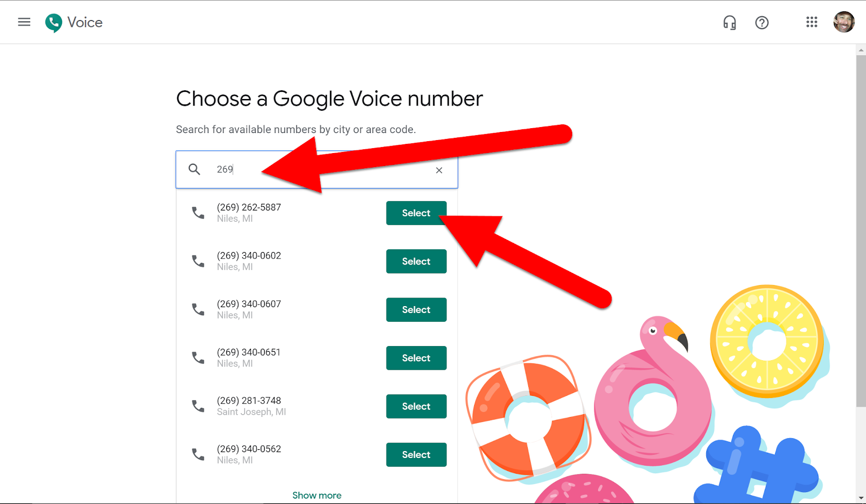Open the main hamburger menu
The height and width of the screenshot is (504, 866).
coord(24,22)
